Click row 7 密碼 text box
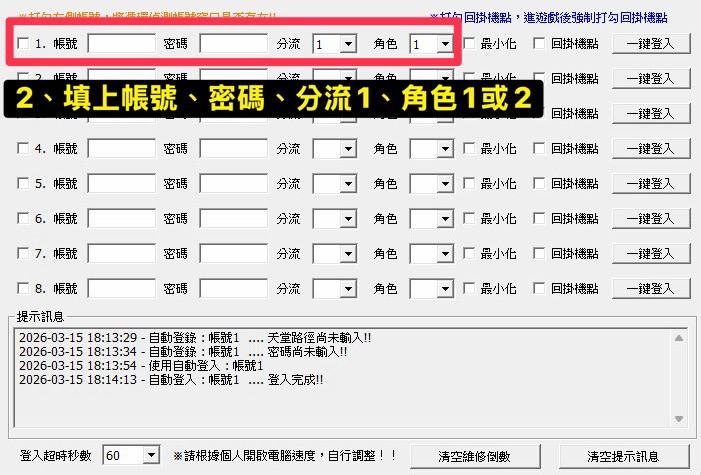 click(x=234, y=254)
